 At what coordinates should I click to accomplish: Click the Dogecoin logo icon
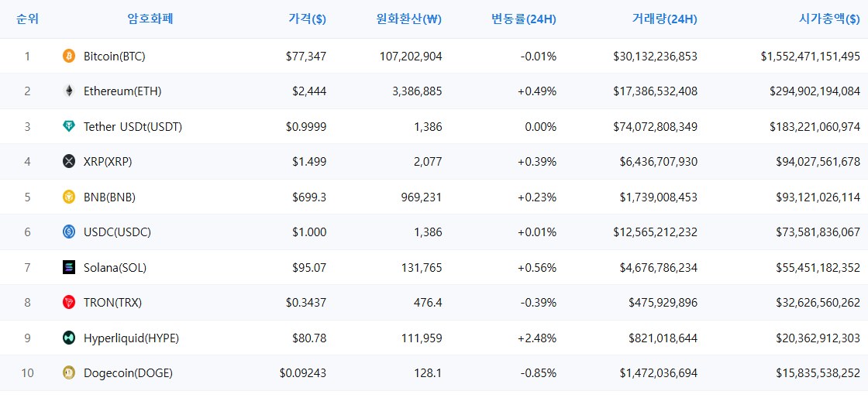tap(69, 373)
